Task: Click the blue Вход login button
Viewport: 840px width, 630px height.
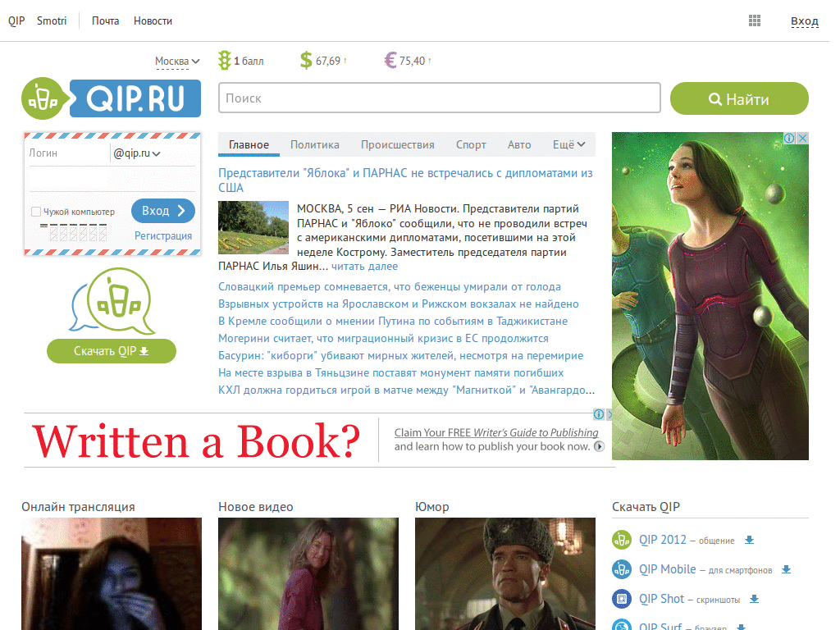Action: click(x=163, y=211)
